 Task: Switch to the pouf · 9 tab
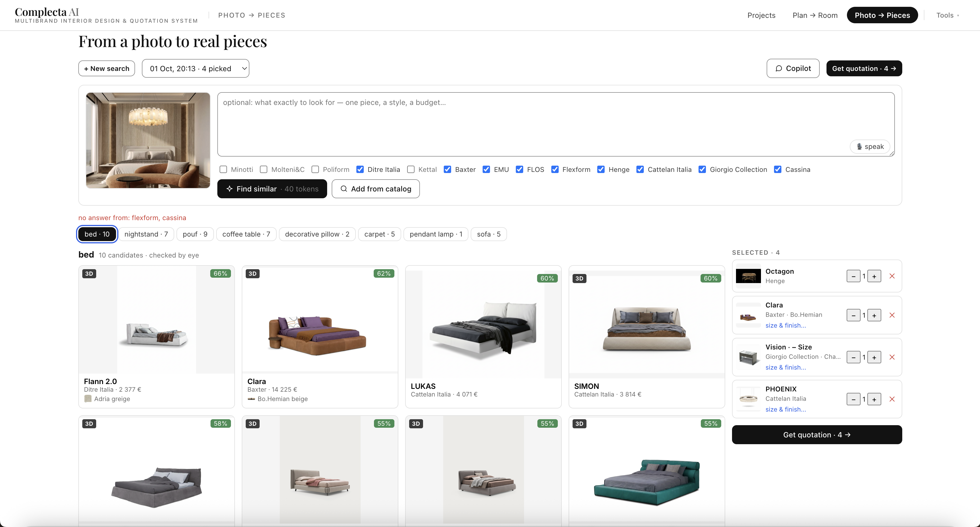coord(195,234)
